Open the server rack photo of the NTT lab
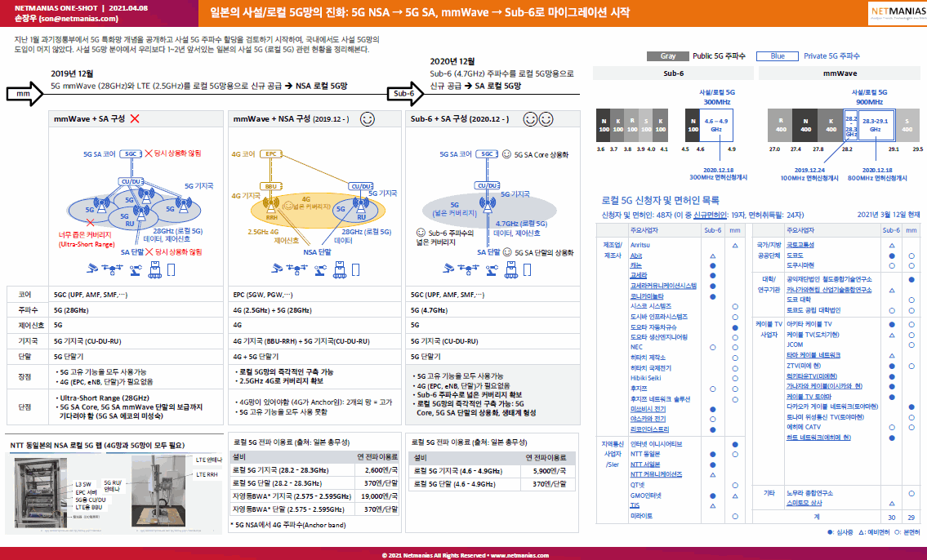The image size is (927, 560). pos(42,493)
